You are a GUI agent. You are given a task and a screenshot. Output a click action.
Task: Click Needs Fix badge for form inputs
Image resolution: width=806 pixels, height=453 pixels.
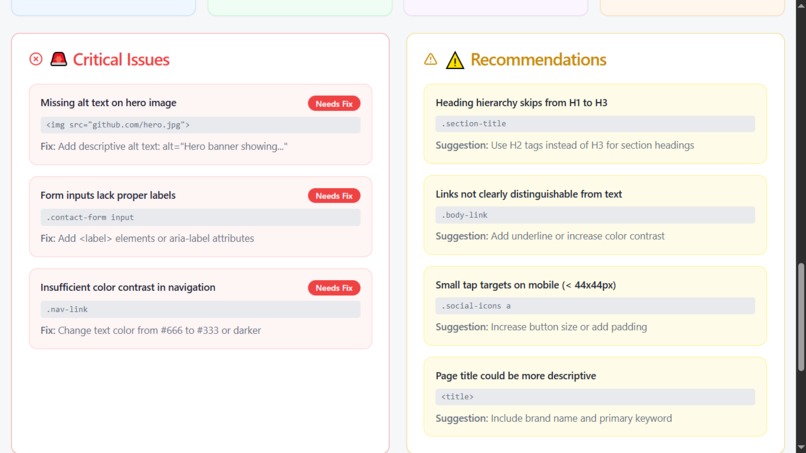(334, 195)
